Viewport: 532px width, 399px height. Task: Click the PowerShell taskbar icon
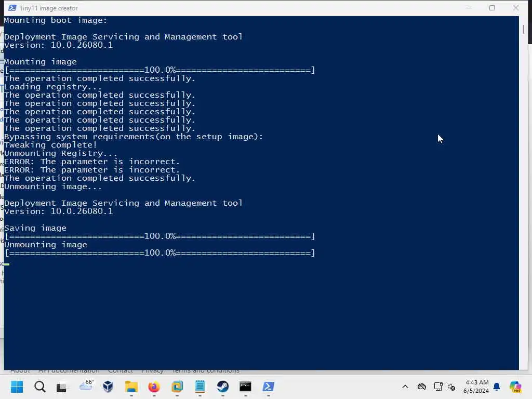[269, 387]
